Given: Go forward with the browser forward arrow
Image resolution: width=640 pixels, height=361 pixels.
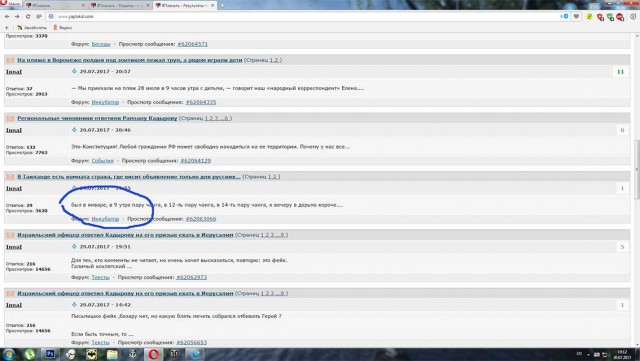Looking at the screenshot, I should point(17,17).
